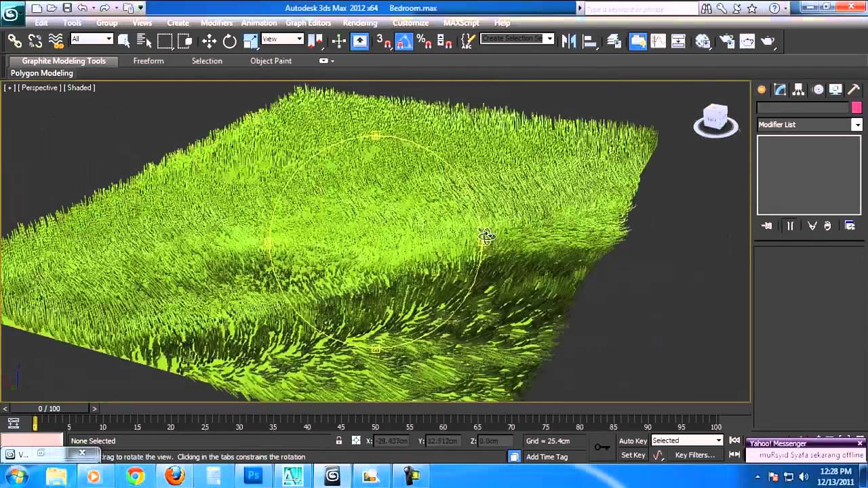This screenshot has width=868, height=488.
Task: Toggle the Angle Snap button
Action: tap(404, 41)
